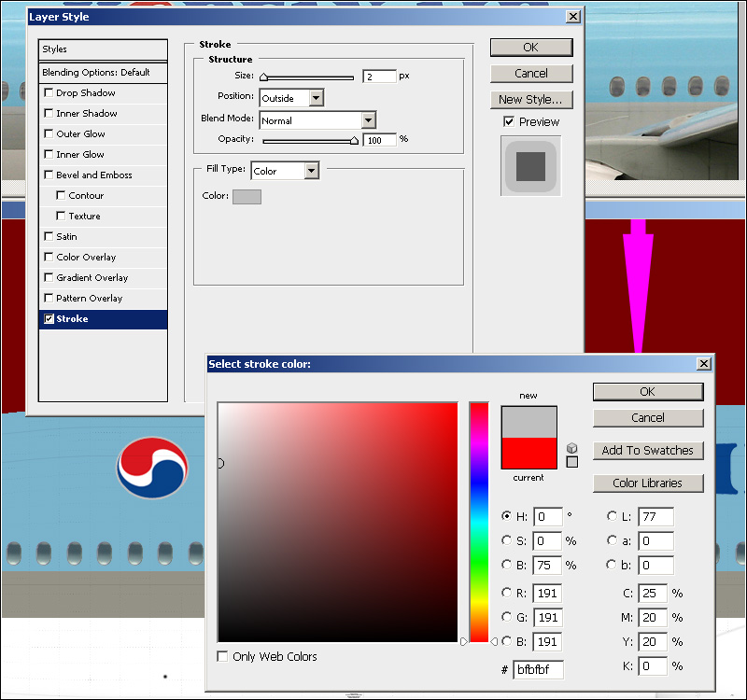
Task: Click the small web-safe color swatch below the cube
Action: pyautogui.click(x=572, y=461)
